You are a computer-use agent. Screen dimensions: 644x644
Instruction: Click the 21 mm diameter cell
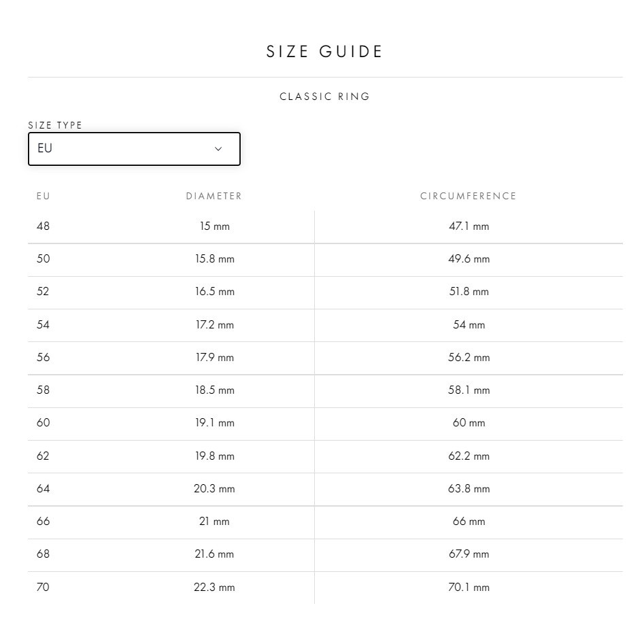[214, 521]
